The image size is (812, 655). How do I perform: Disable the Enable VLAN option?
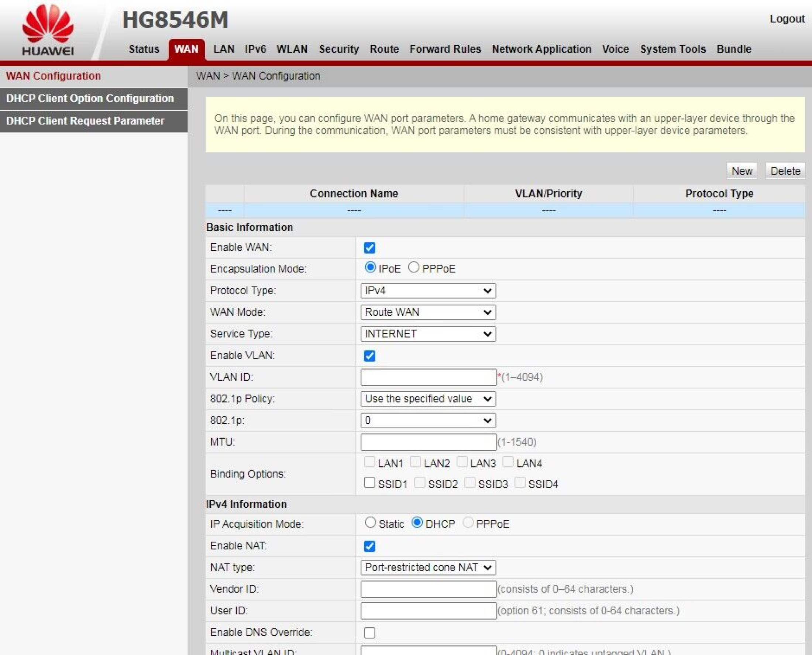tap(370, 355)
